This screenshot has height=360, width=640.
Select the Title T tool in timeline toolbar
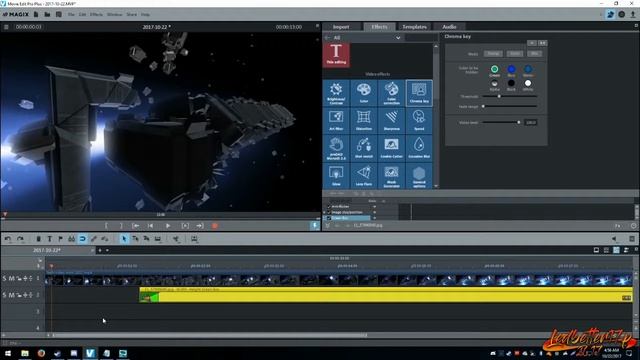click(x=49, y=239)
